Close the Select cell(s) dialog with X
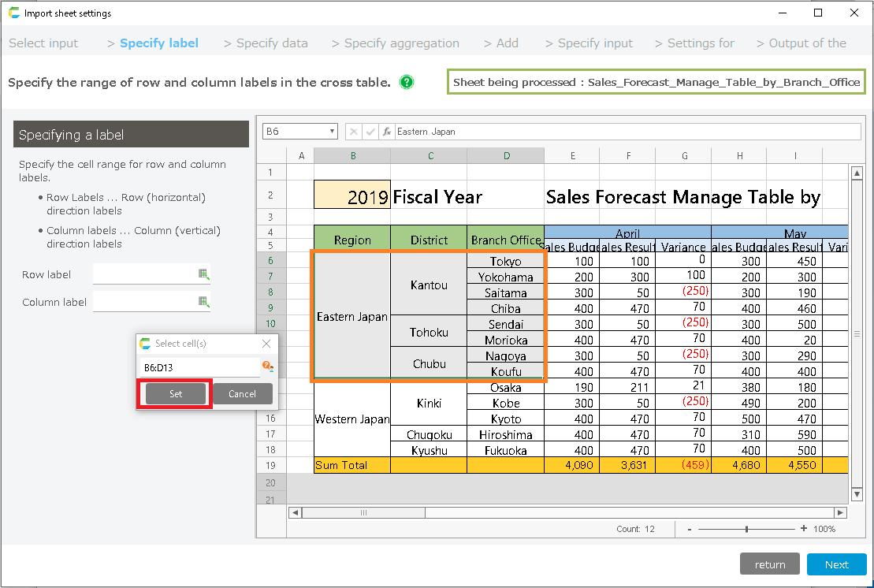Image resolution: width=874 pixels, height=588 pixels. (x=266, y=344)
